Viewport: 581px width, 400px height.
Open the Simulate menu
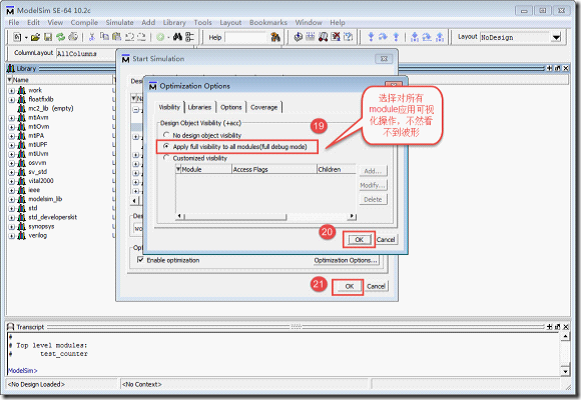pyautogui.click(x=119, y=23)
